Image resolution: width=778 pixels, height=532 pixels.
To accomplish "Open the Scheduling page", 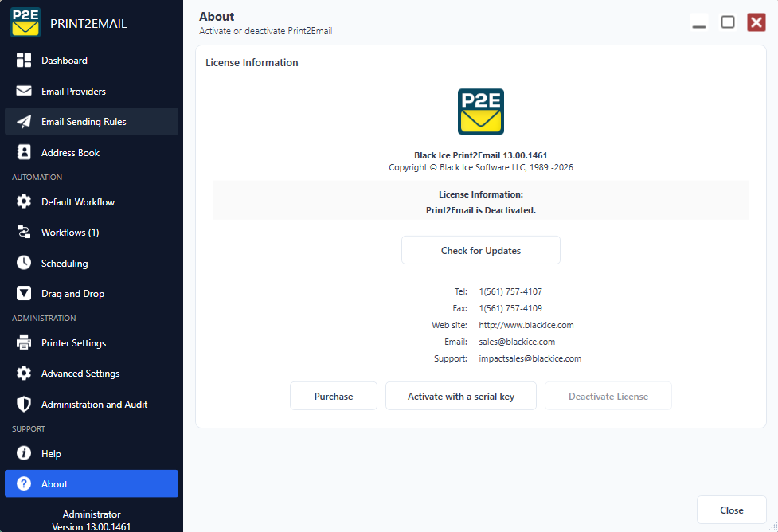I will [x=92, y=263].
